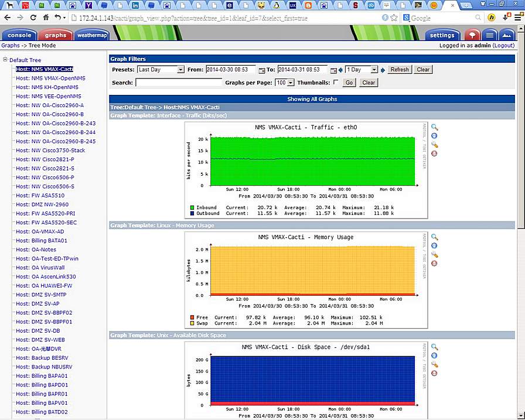Click the Google search box in the browser
Viewport: 525px width, 420px height.
coord(441,18)
